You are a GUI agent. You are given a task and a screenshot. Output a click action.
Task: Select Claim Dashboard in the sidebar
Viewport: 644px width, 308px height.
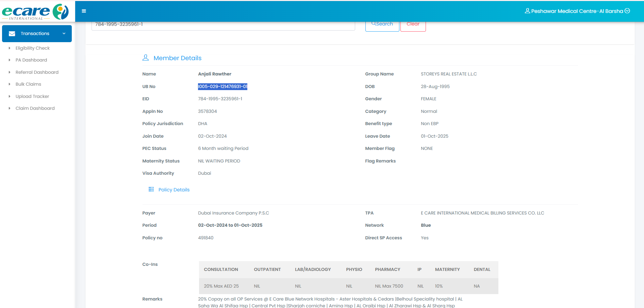point(35,108)
